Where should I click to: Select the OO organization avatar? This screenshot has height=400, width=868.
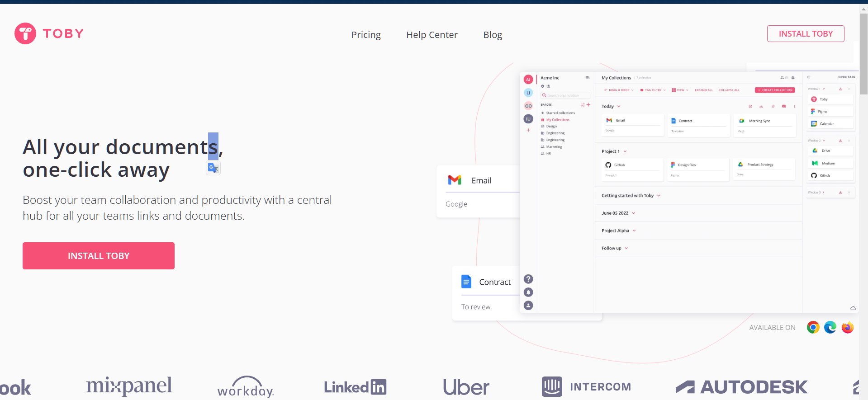(x=528, y=106)
